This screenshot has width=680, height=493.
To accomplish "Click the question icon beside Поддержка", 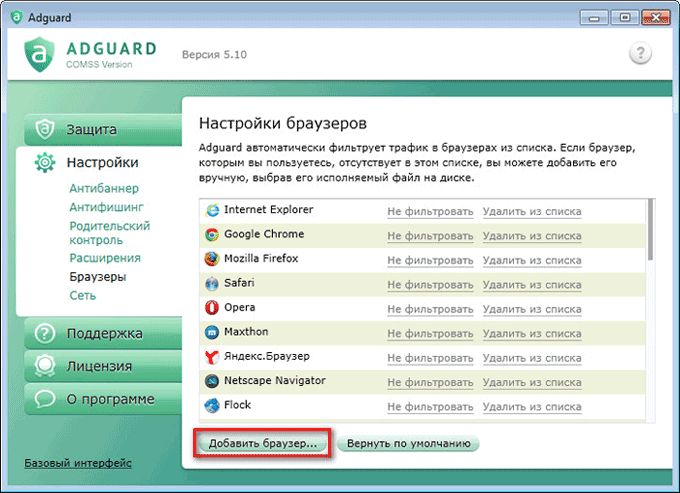I will coord(45,333).
